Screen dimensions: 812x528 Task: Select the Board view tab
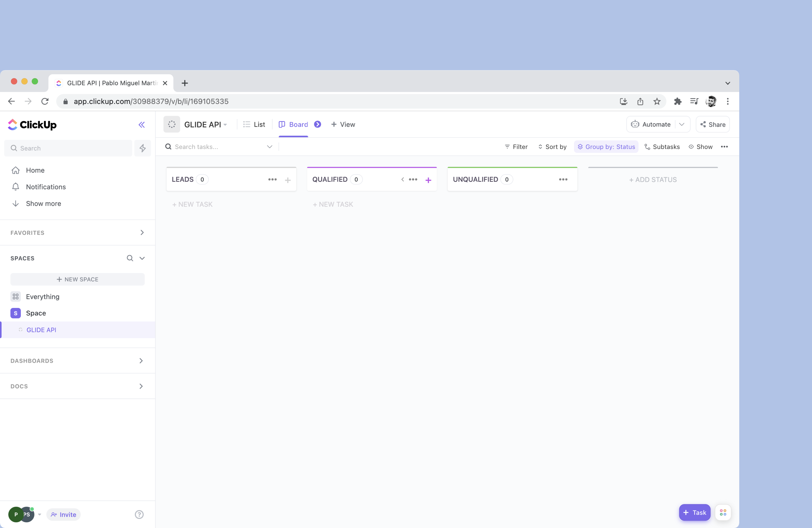coord(294,124)
